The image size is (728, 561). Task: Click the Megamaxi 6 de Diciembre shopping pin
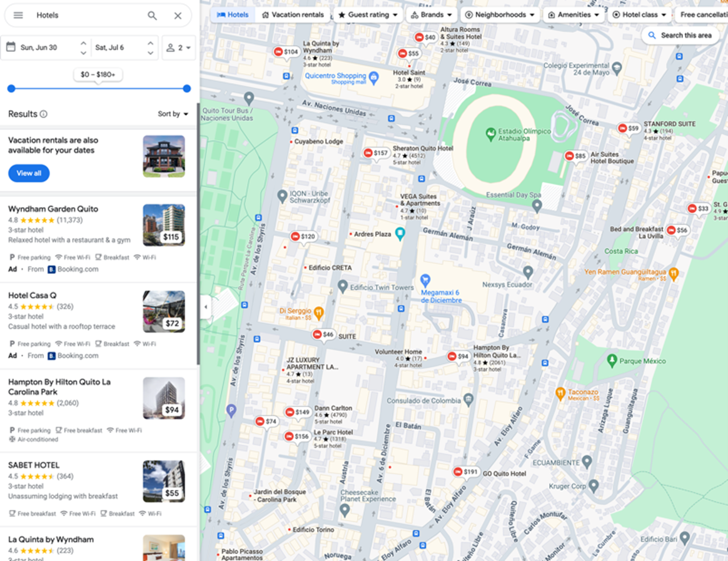tap(426, 280)
